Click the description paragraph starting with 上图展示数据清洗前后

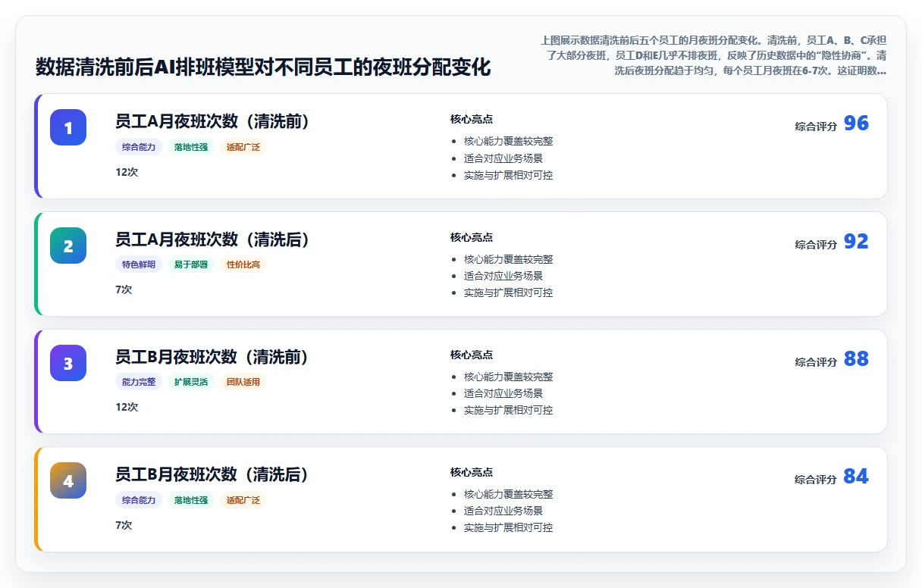point(713,55)
